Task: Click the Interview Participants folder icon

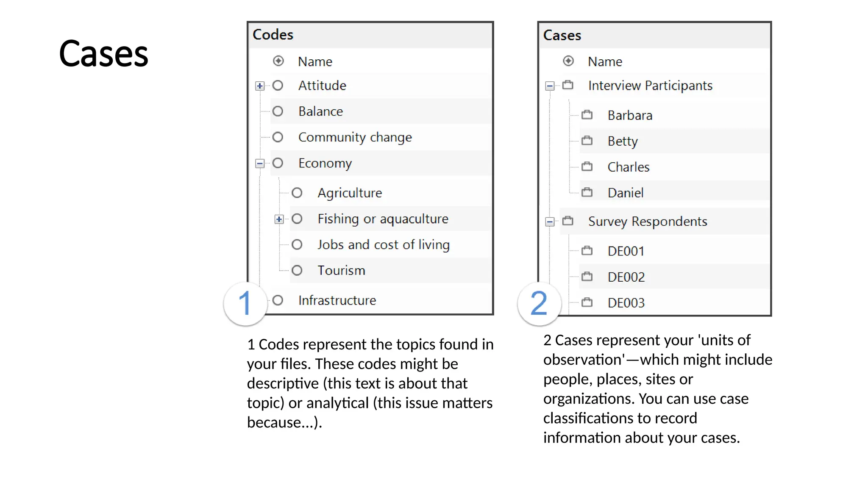Action: point(568,85)
